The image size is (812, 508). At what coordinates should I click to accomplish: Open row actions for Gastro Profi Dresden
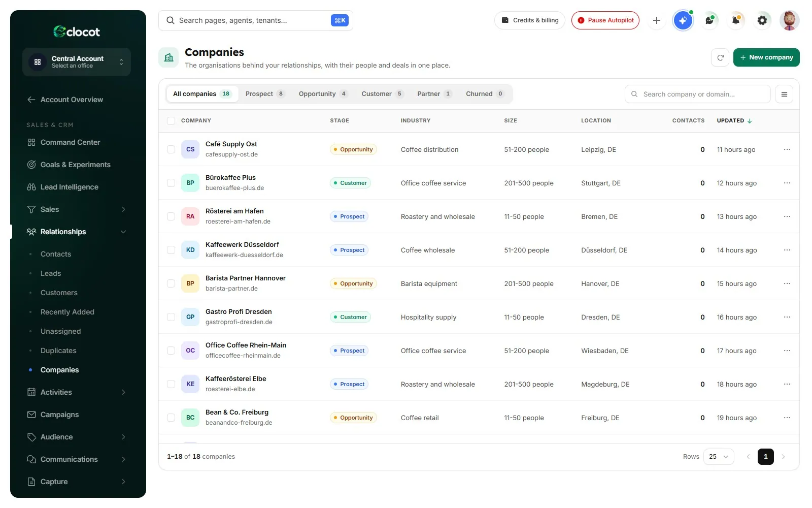[787, 317]
